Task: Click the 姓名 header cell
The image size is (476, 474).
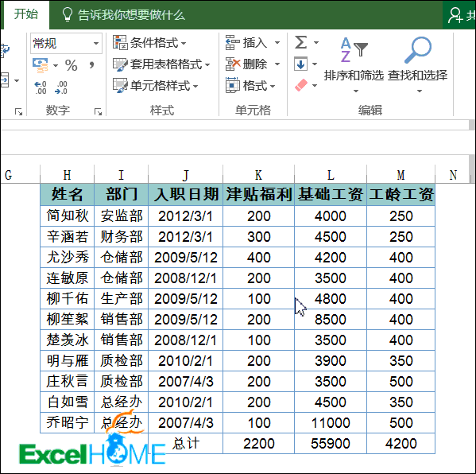Action: click(67, 195)
